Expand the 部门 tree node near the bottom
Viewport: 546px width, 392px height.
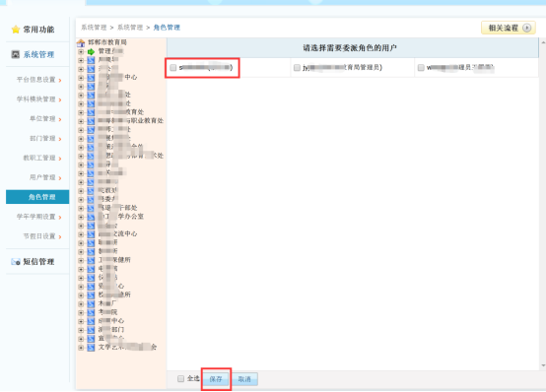[81, 330]
